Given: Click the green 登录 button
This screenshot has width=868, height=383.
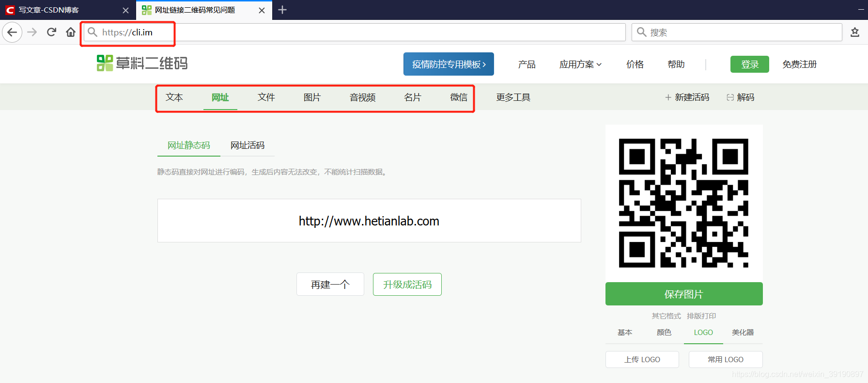Looking at the screenshot, I should 749,64.
